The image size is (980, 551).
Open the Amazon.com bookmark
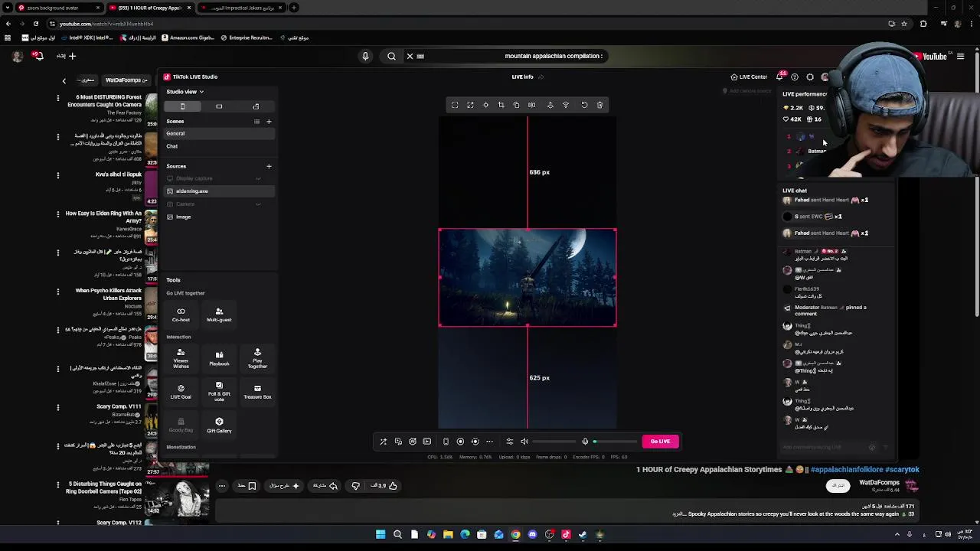pyautogui.click(x=188, y=37)
